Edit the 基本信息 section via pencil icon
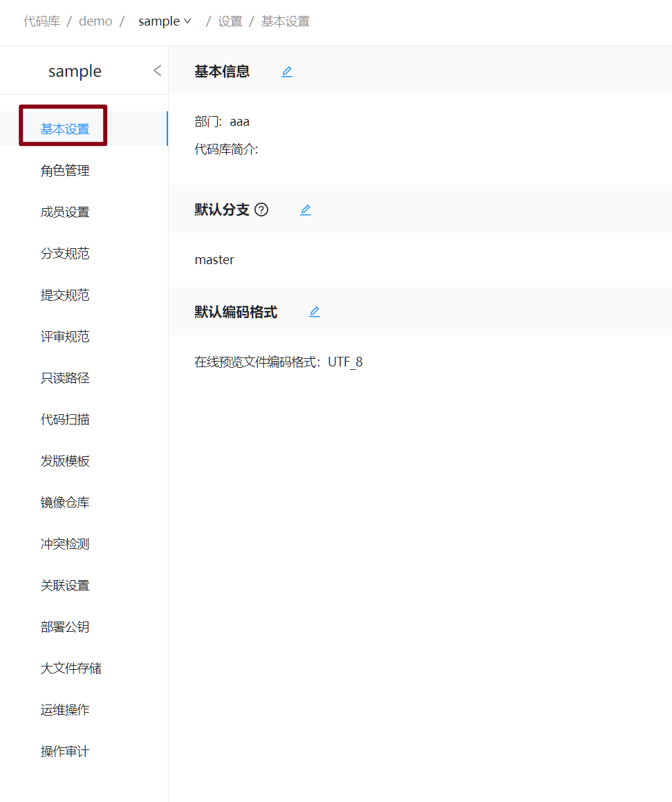Viewport: 672px width, 802px height. click(x=287, y=72)
